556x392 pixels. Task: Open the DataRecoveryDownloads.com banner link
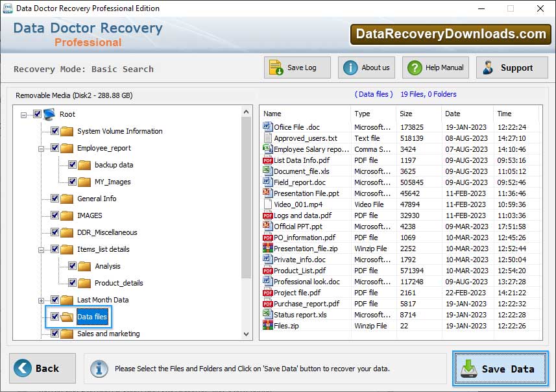pos(451,34)
